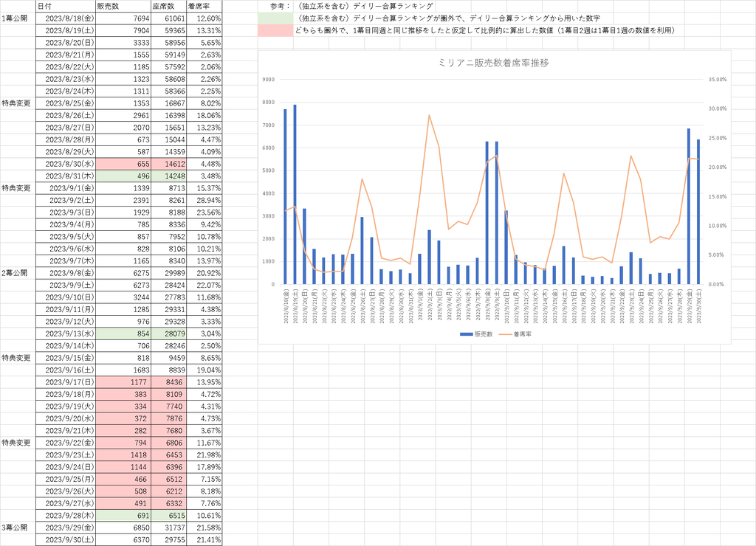Select sales value 6850 on 9/29

tap(123, 528)
